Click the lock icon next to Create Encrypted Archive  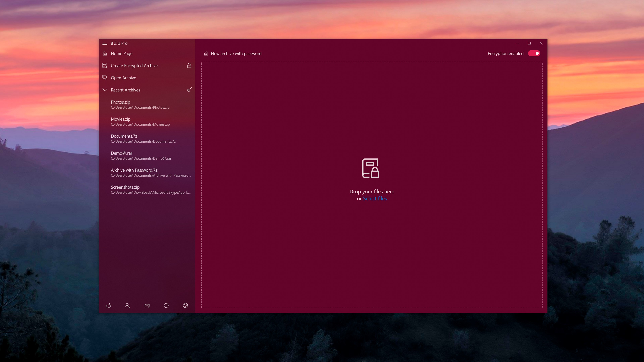pos(189,66)
